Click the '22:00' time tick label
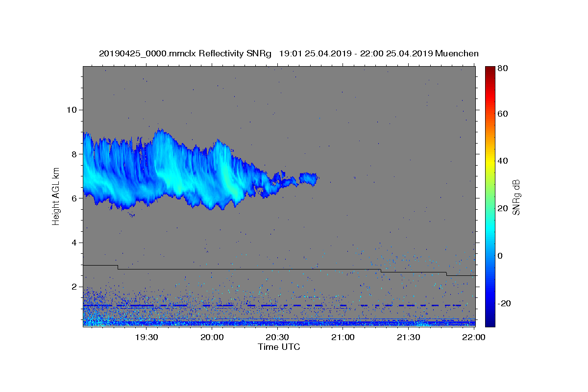The height and width of the screenshot is (392, 588). [x=474, y=337]
